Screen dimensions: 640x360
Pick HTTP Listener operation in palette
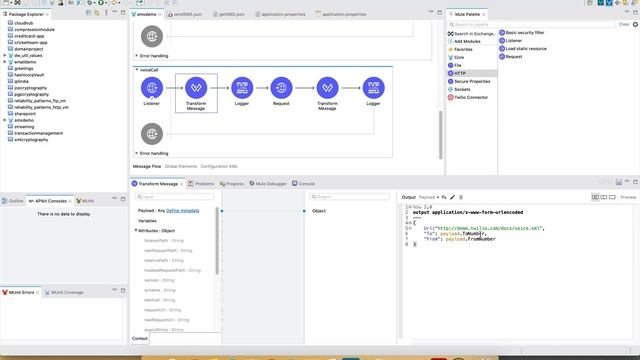[511, 41]
